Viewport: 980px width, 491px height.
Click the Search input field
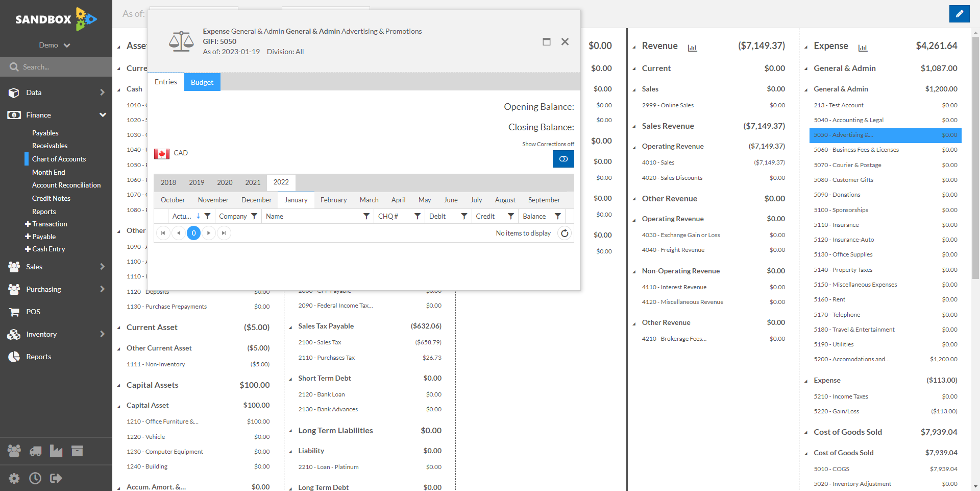[56, 67]
